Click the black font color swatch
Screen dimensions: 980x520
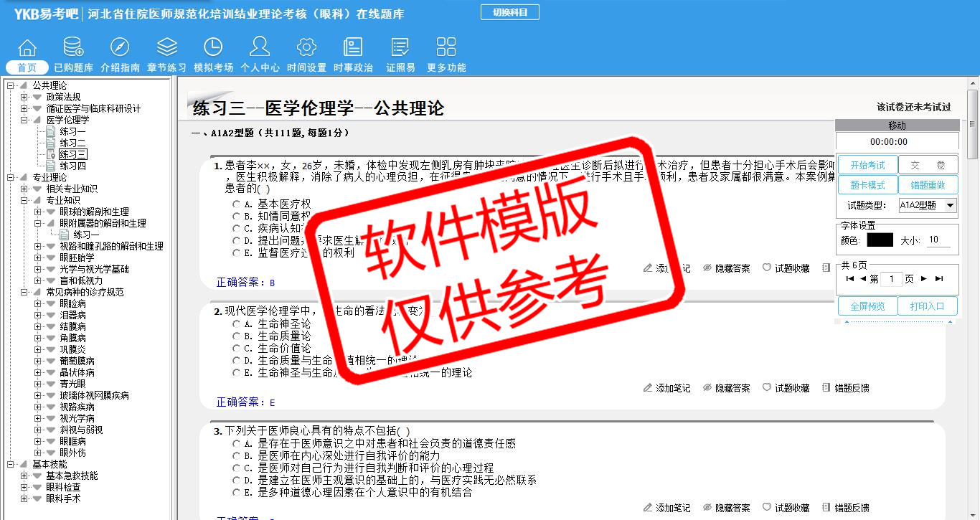point(880,240)
